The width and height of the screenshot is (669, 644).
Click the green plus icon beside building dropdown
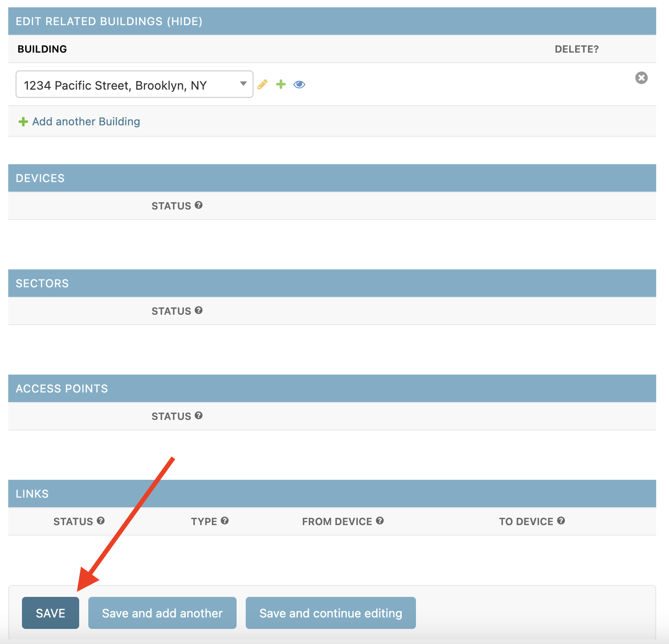[x=281, y=84]
